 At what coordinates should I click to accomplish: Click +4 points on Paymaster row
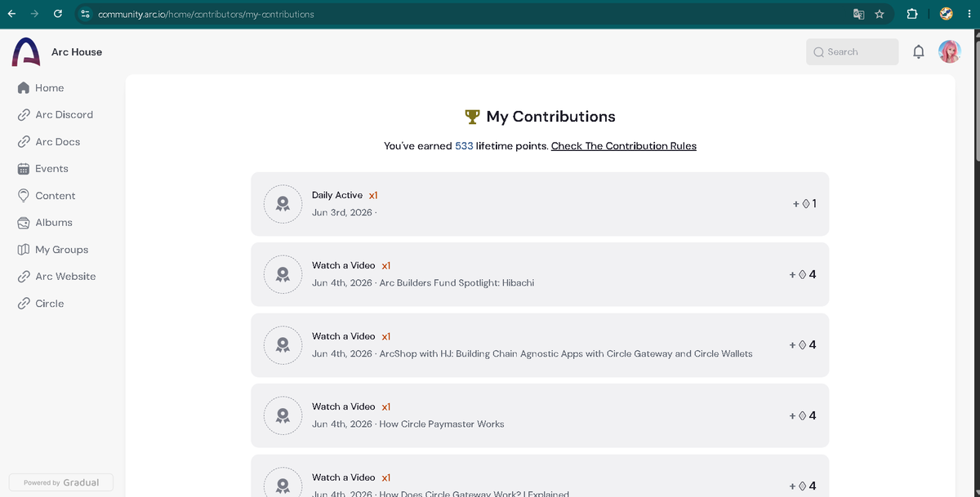(x=803, y=415)
